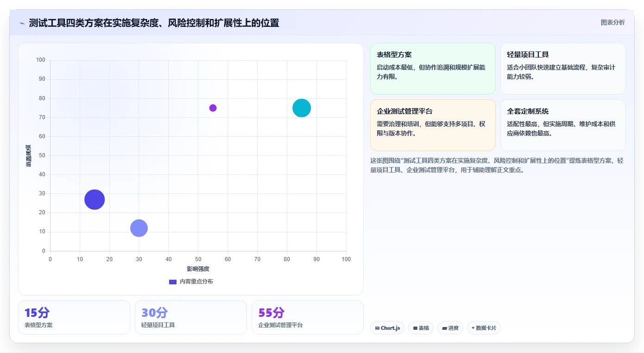
Task: Click the 15分 表格型方案 stat card
Action: [74, 317]
